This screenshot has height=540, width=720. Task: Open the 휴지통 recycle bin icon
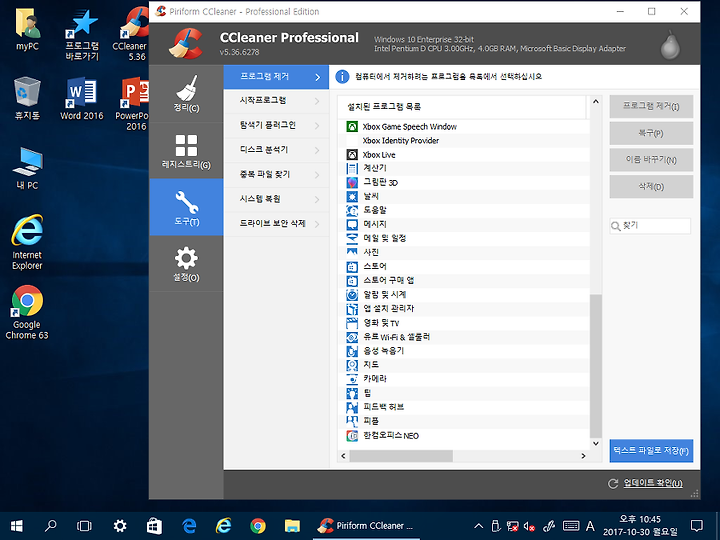27,98
